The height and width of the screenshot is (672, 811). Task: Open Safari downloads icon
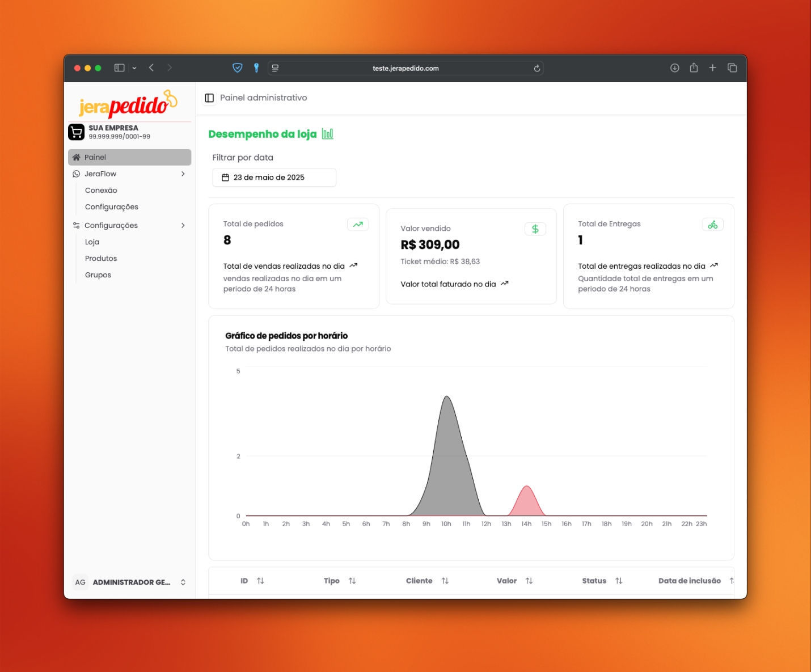[674, 68]
